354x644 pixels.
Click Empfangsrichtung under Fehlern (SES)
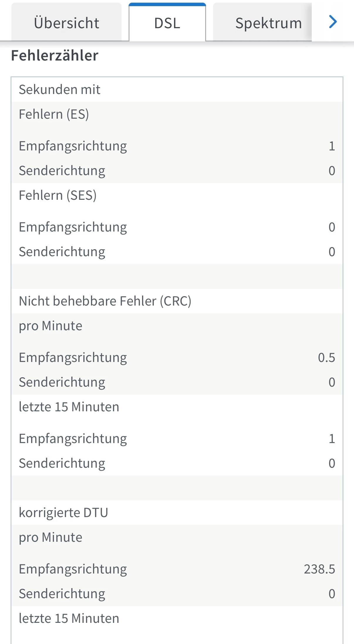click(73, 227)
